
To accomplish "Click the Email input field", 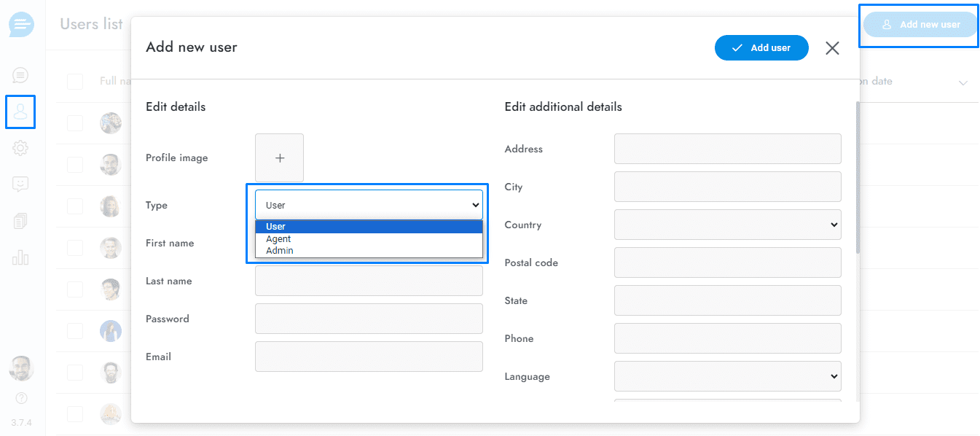I will click(x=369, y=357).
